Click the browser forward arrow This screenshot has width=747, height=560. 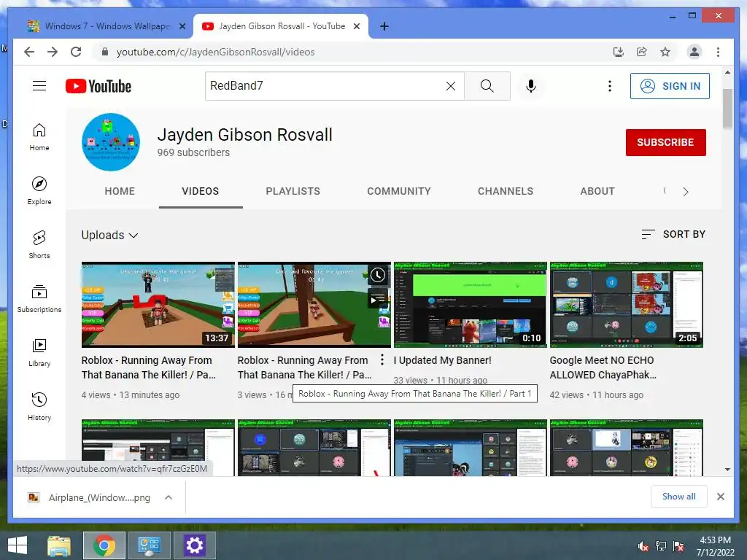(53, 52)
